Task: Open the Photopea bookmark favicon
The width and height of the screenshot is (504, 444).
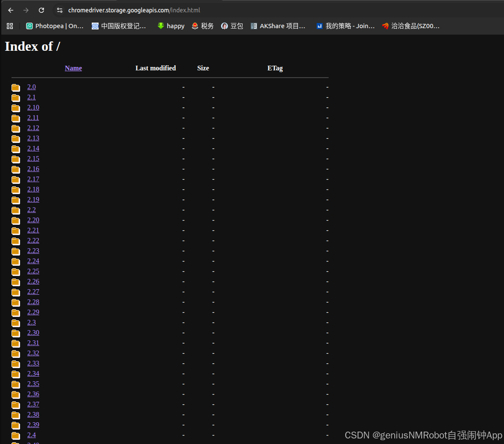Action: coord(29,26)
